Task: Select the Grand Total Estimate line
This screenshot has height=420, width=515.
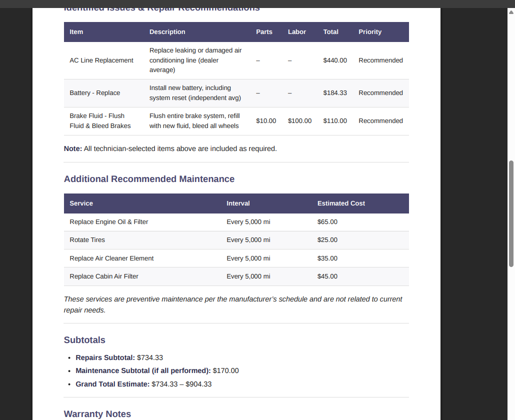Action: pos(143,384)
